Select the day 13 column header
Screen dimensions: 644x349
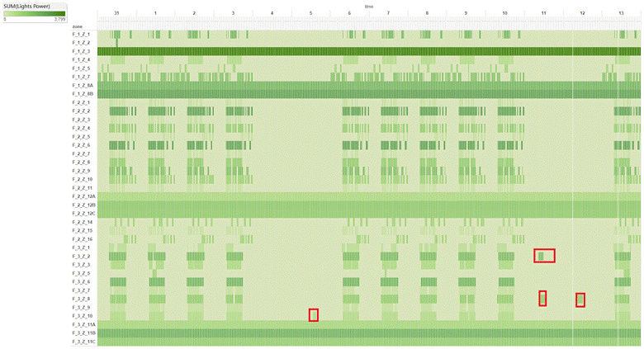coord(621,14)
